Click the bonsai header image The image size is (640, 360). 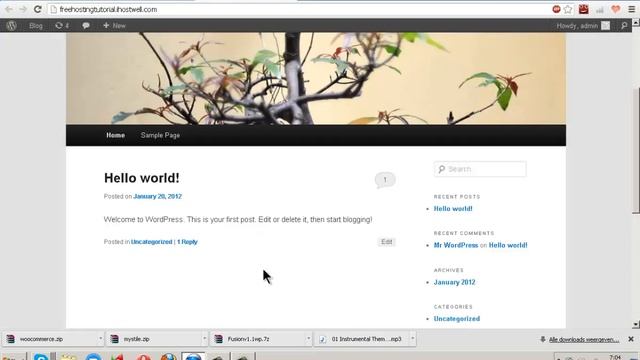(316, 78)
